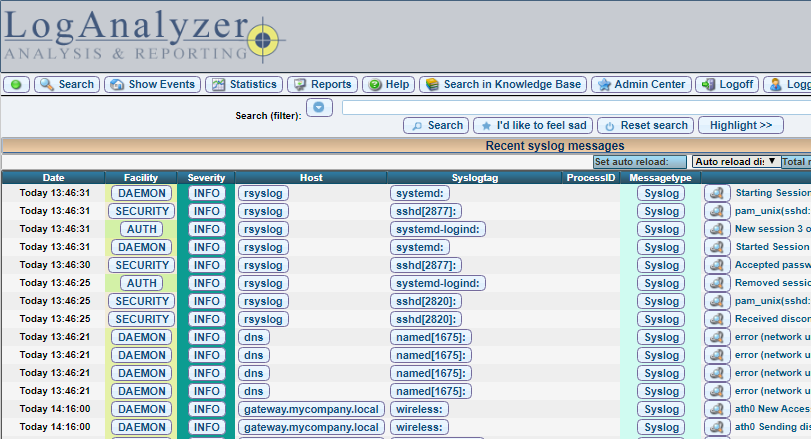Open the Reports menu
Screen dimensions: 811x439
pos(322,84)
